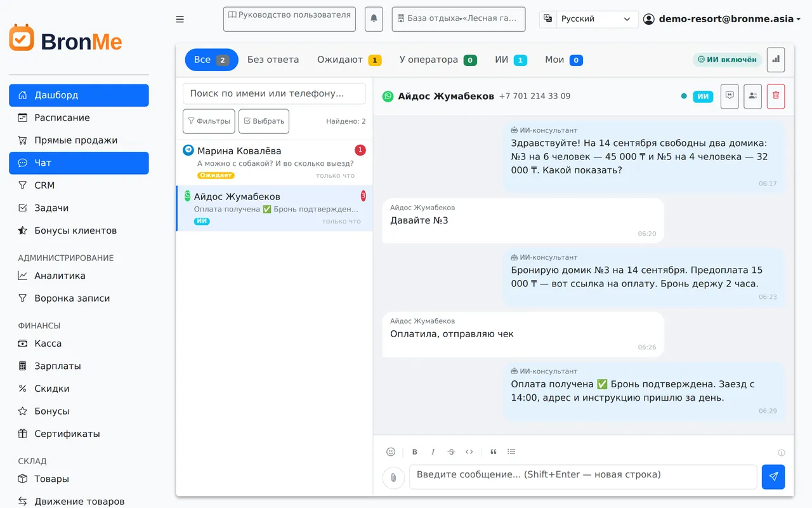The image size is (812, 508).
Task: Switch to the 'Без ответа' tab
Action: pos(273,60)
